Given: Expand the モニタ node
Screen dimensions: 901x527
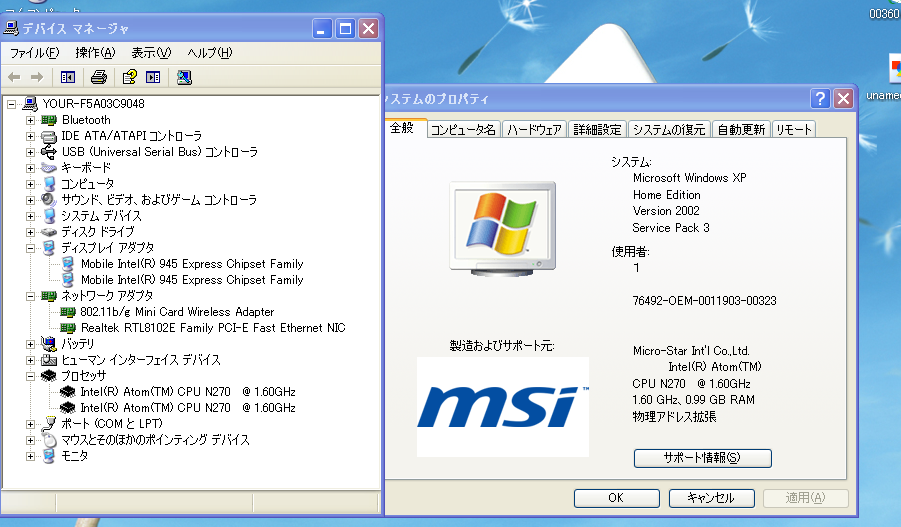Looking at the screenshot, I should click(30, 456).
